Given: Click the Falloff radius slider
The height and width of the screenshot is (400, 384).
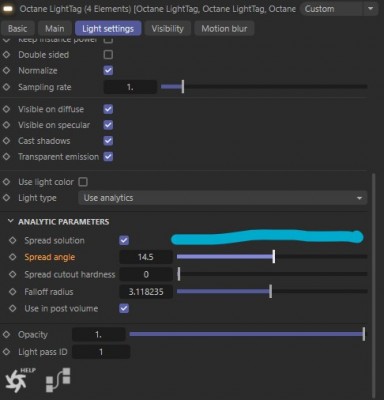Looking at the screenshot, I should 272,291.
